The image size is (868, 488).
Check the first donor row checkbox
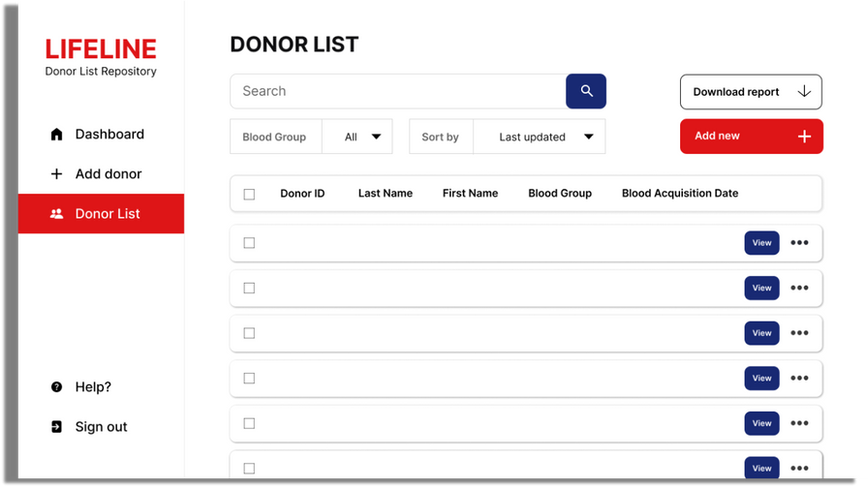pyautogui.click(x=249, y=243)
